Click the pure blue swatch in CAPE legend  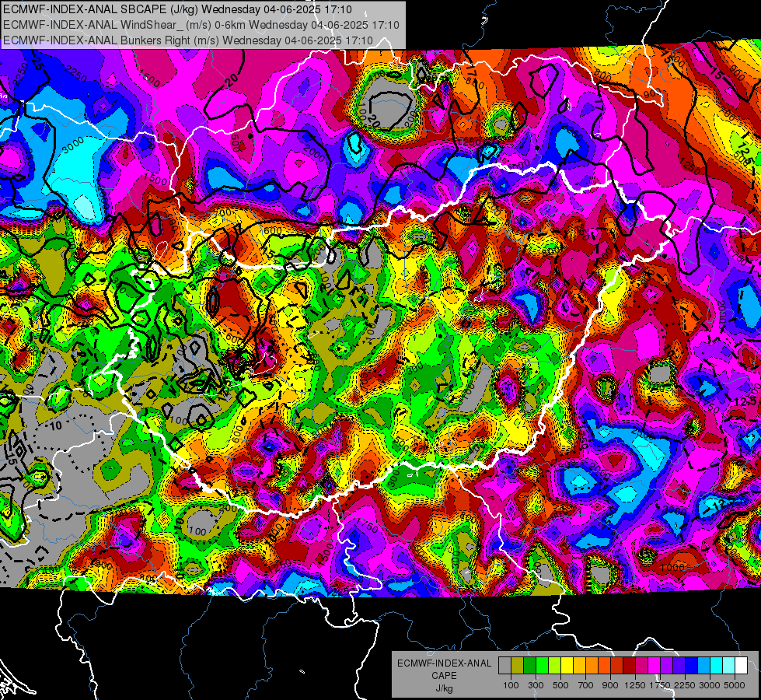tap(692, 666)
